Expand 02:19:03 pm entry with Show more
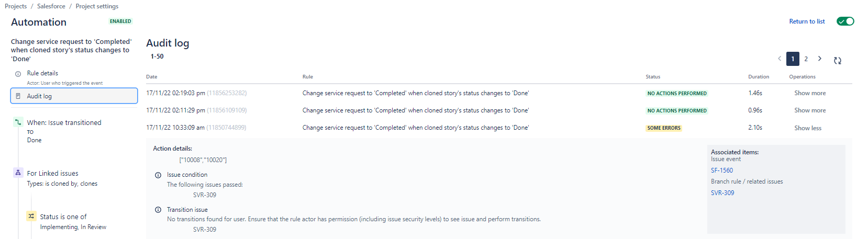This screenshot has height=239, width=868. tap(810, 93)
